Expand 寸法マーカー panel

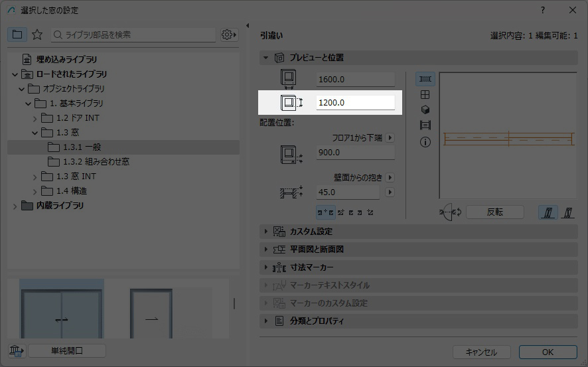311,267
